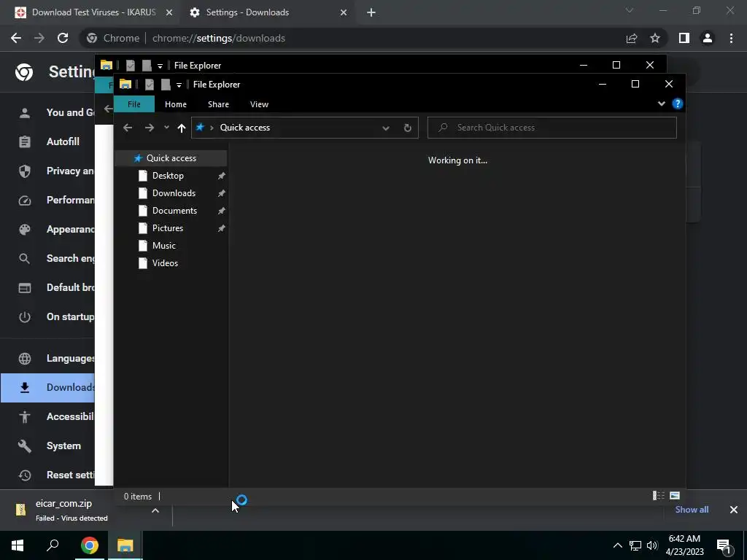Open eicar_com.zip download options chevron
The image size is (747, 560).
[x=155, y=510]
